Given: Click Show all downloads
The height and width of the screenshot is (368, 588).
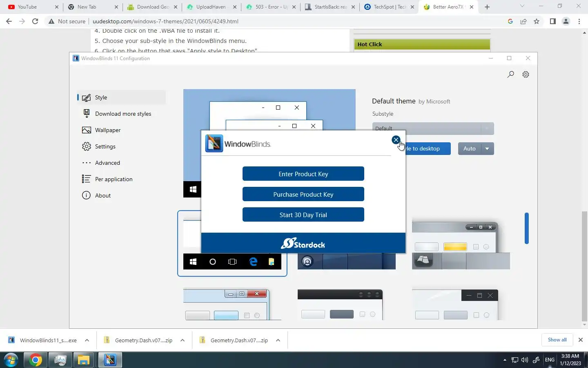Looking at the screenshot, I should [557, 340].
